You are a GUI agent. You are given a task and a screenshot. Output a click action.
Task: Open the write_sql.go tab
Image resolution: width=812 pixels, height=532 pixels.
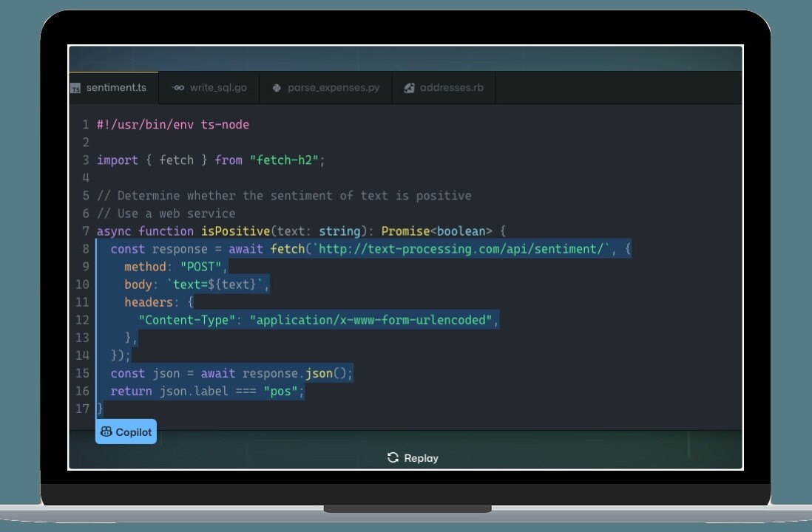pos(217,88)
